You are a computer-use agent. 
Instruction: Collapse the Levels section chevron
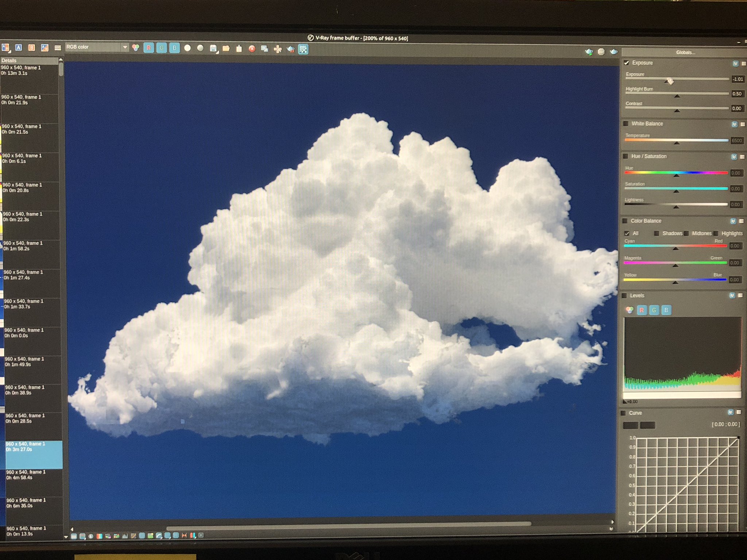(732, 295)
